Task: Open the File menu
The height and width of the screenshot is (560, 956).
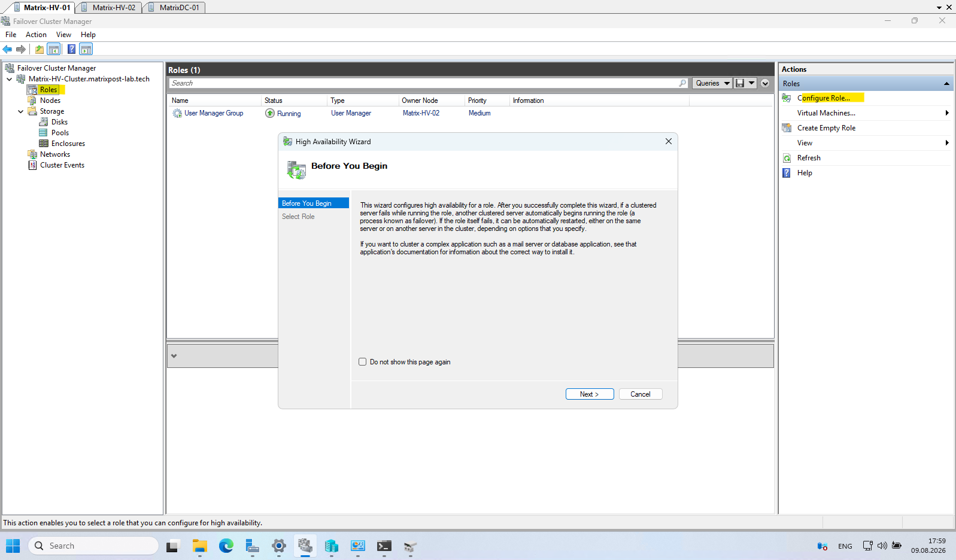Action: 11,35
